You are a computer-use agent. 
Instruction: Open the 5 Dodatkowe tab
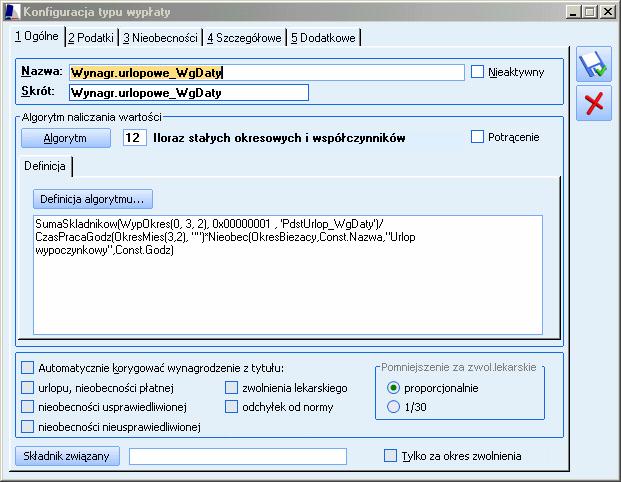point(323,38)
